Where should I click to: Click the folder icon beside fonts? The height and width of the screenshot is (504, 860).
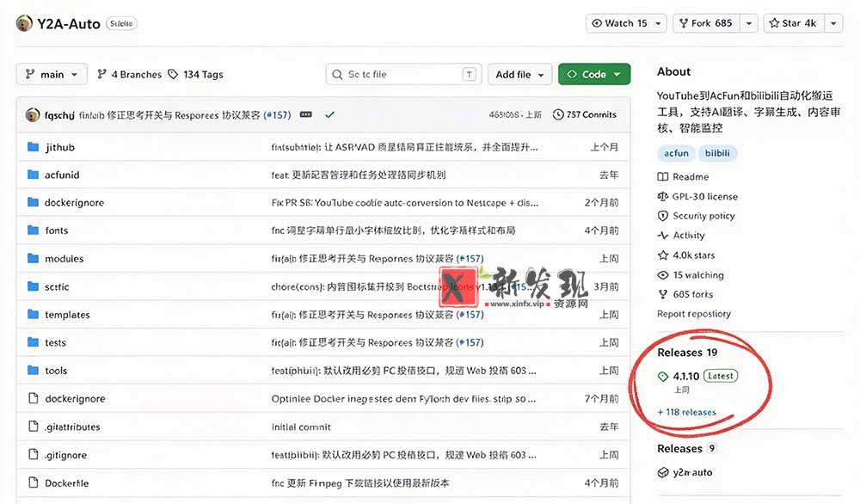tap(34, 230)
